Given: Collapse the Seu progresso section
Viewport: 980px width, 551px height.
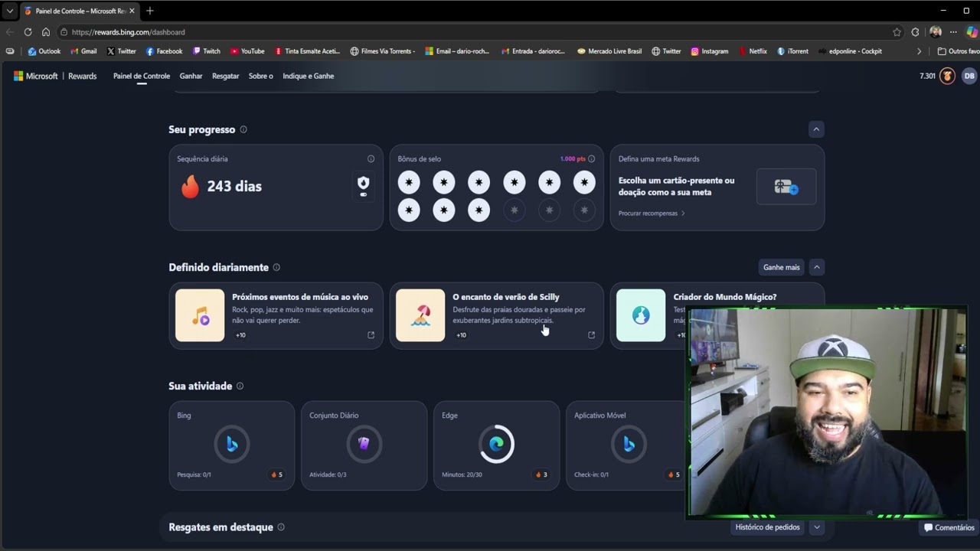Looking at the screenshot, I should 816,129.
